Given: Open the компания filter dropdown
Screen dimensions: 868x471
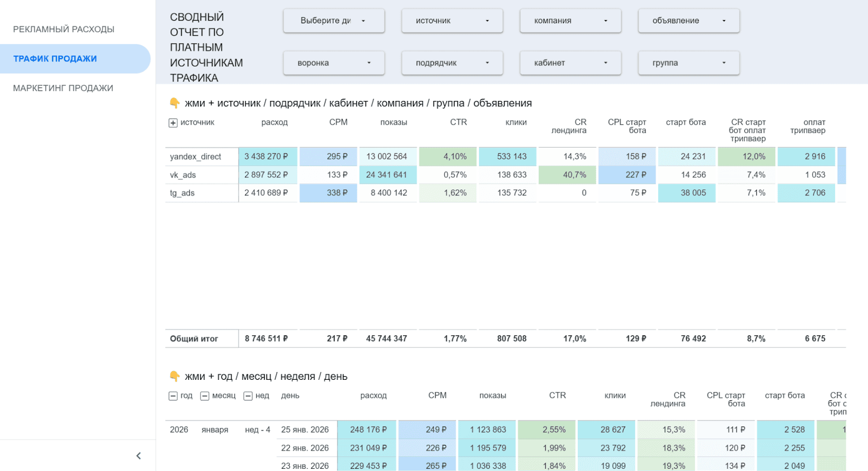Looking at the screenshot, I should pos(570,21).
